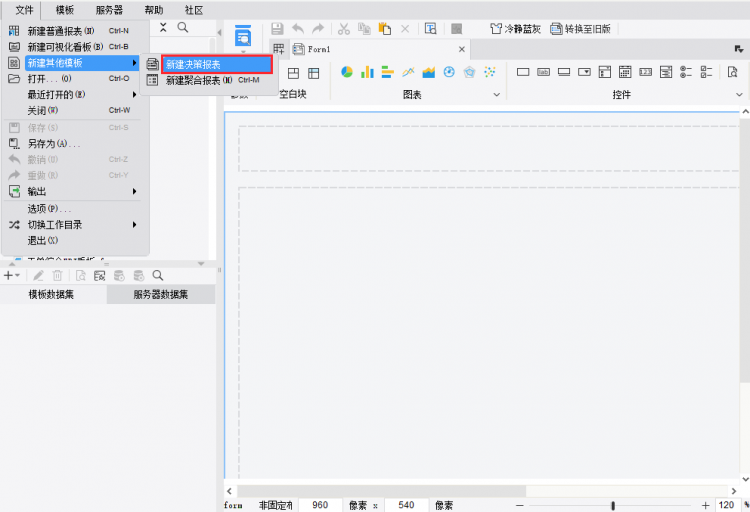
Task: Add a label widget
Action: 543,72
